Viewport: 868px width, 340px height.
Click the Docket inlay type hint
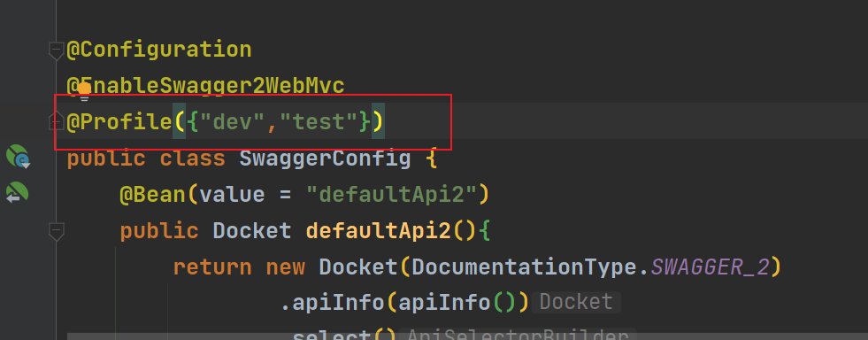[576, 302]
